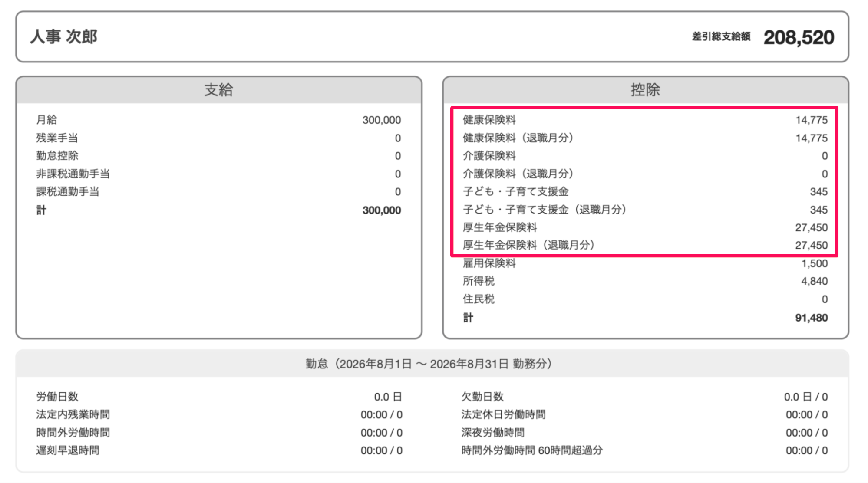Select the 介護保険料 label
The width and height of the screenshot is (868, 483).
tap(489, 156)
